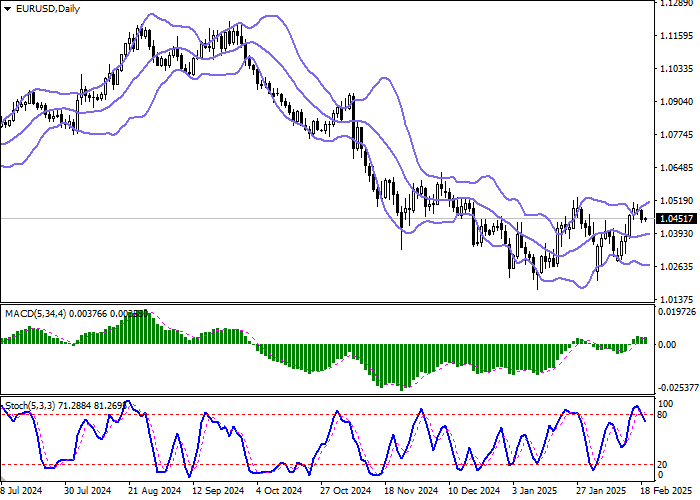Image resolution: width=700 pixels, height=500 pixels.
Task: Select the MACD(5,34,4) indicator label
Action: [36, 315]
